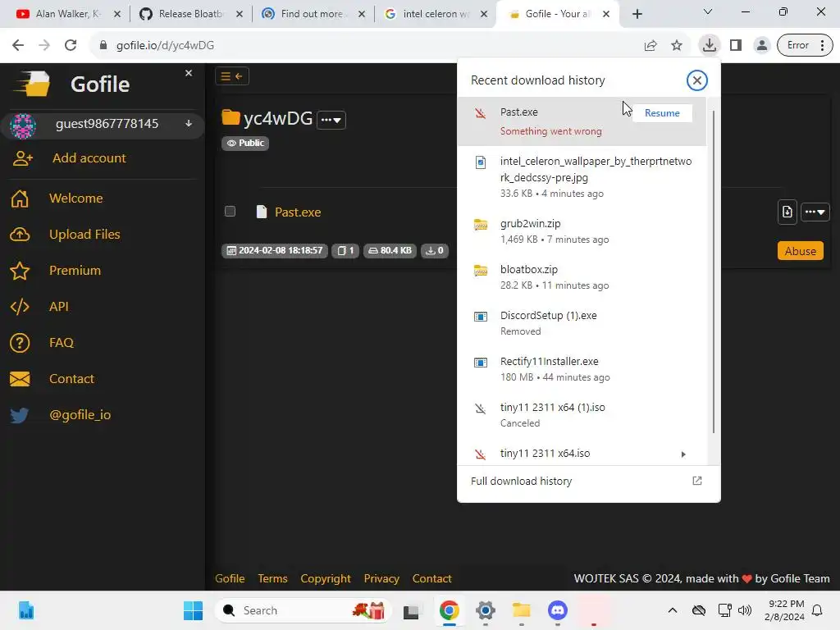Open Chrome three-dot menu next to Error
The image size is (840, 630).
tap(822, 46)
